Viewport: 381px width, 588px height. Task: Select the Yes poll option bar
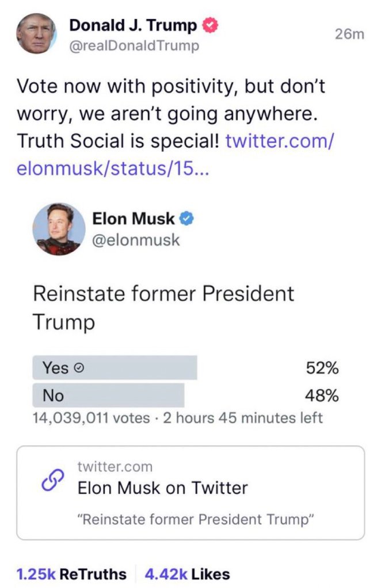tap(115, 368)
